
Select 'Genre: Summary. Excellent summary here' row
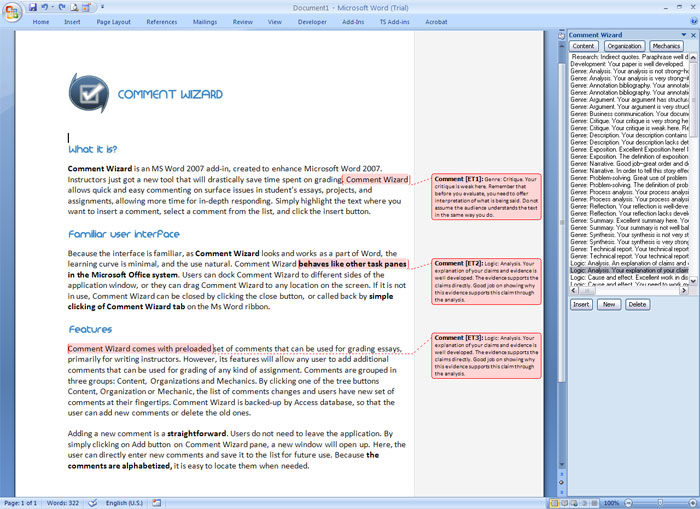click(629, 221)
